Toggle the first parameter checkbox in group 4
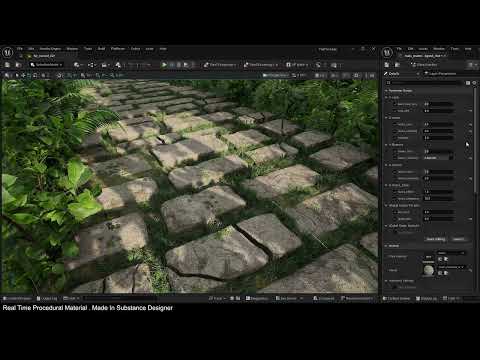 coord(395,172)
